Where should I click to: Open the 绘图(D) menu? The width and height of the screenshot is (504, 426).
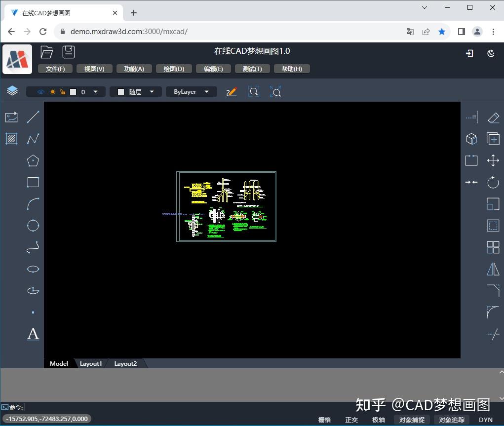click(173, 69)
